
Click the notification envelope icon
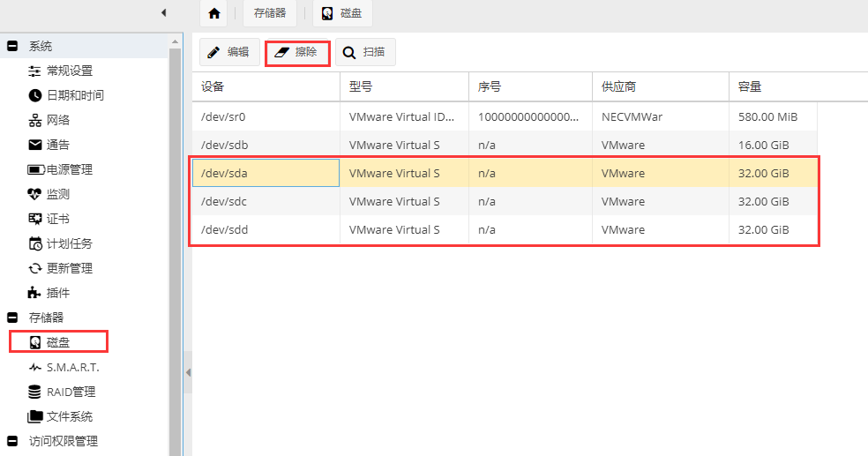point(35,145)
